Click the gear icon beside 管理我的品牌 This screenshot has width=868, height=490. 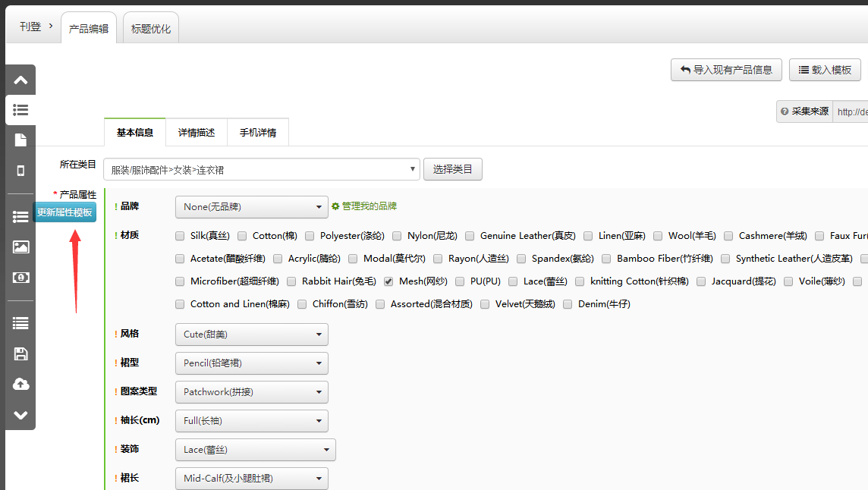[x=335, y=206]
